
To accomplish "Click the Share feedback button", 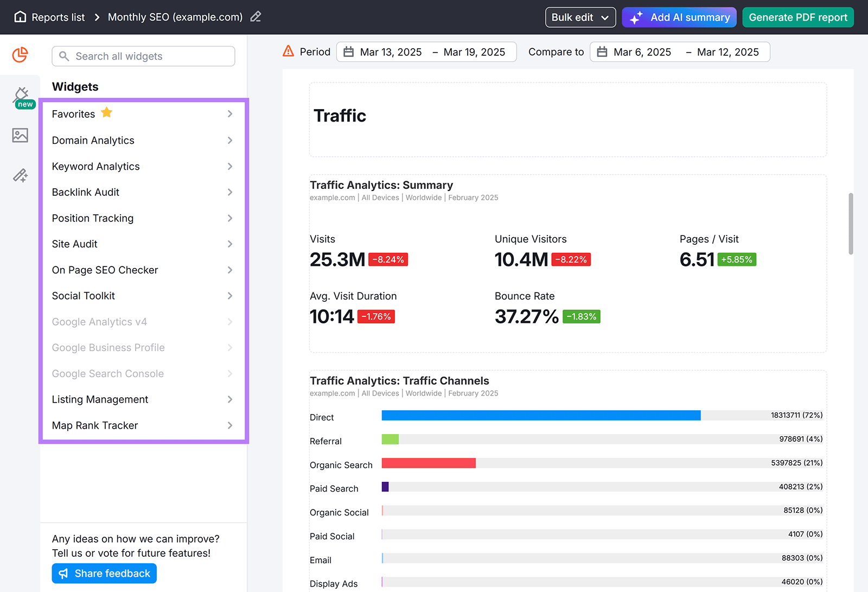I will [104, 573].
